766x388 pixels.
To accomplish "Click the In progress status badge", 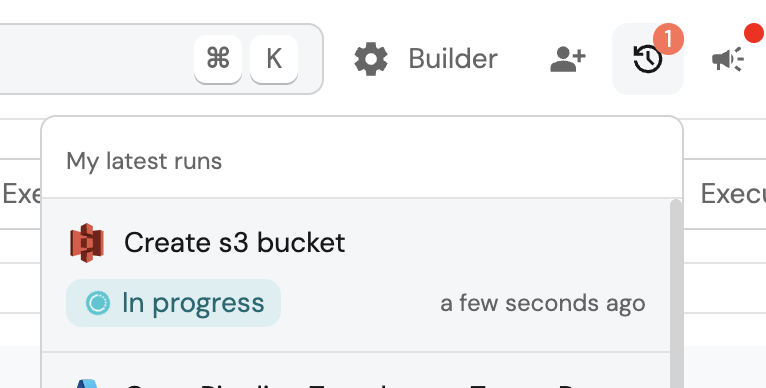I will [173, 303].
